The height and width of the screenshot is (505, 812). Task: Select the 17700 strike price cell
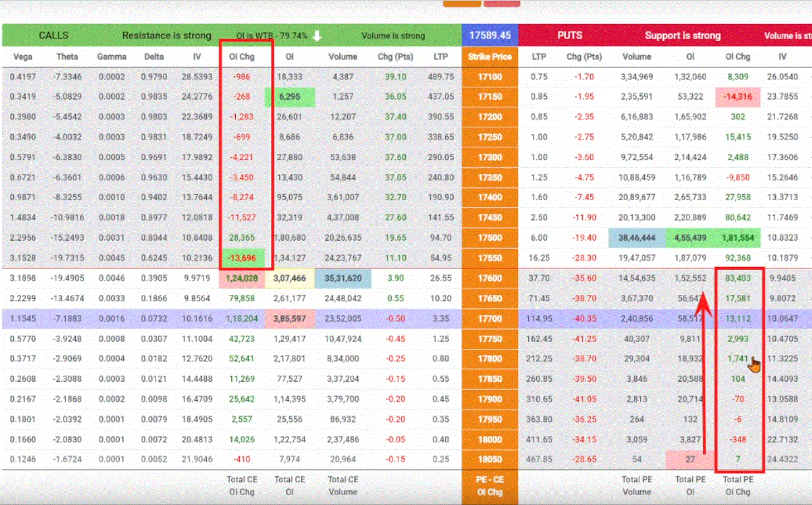pos(489,318)
